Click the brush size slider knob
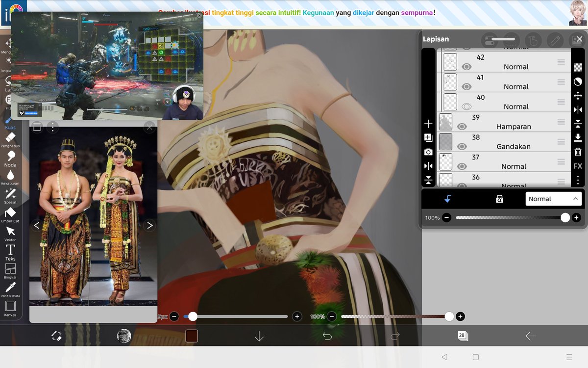 [193, 316]
